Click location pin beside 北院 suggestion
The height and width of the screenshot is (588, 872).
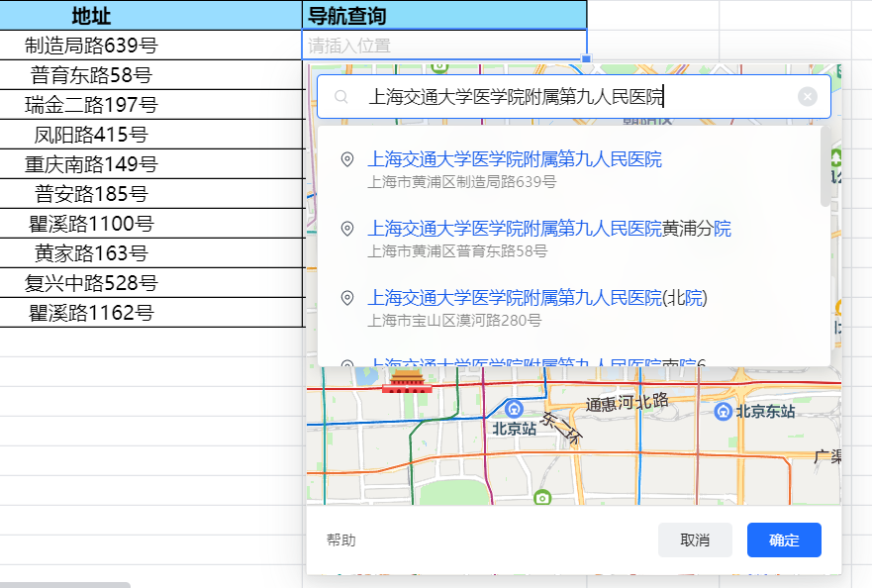click(347, 298)
